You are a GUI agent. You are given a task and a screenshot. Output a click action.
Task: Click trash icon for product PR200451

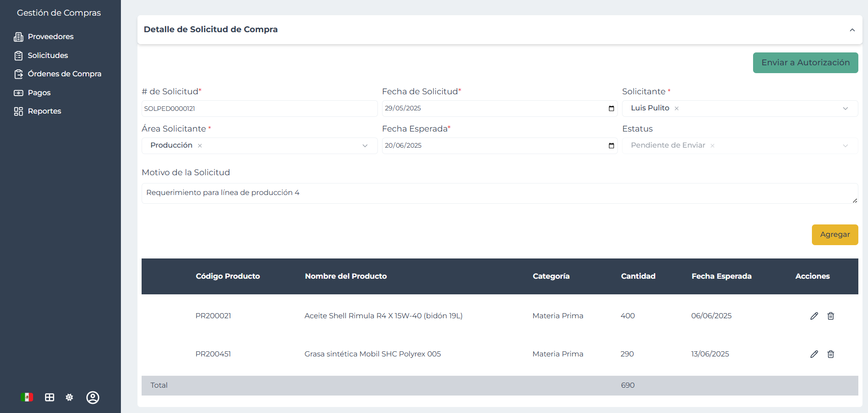[831, 354]
